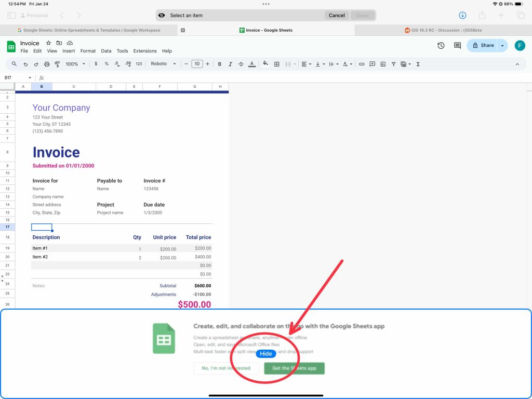532x399 pixels.
Task: Open the comments panel icon
Action: pyautogui.click(x=457, y=46)
